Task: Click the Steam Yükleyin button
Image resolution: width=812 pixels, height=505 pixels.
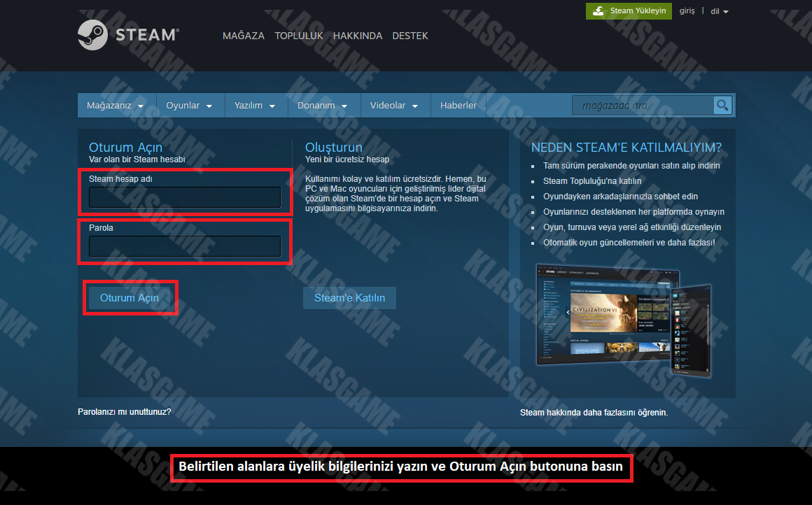Action: [629, 11]
